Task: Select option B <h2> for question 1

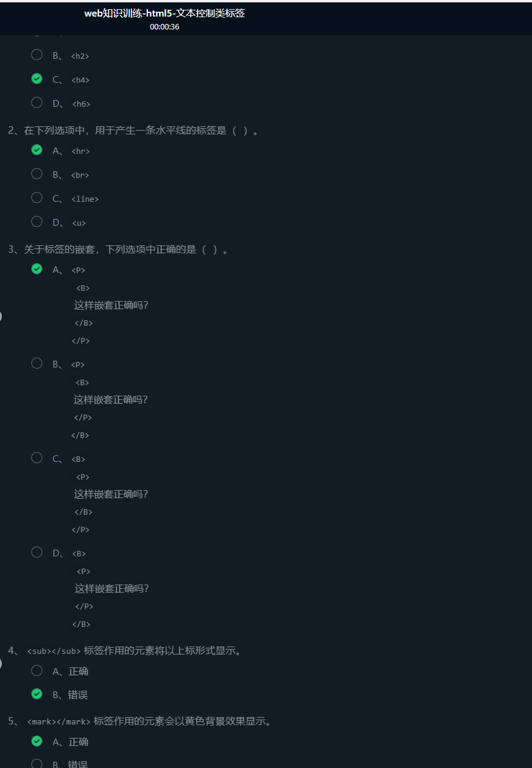Action: (x=36, y=54)
